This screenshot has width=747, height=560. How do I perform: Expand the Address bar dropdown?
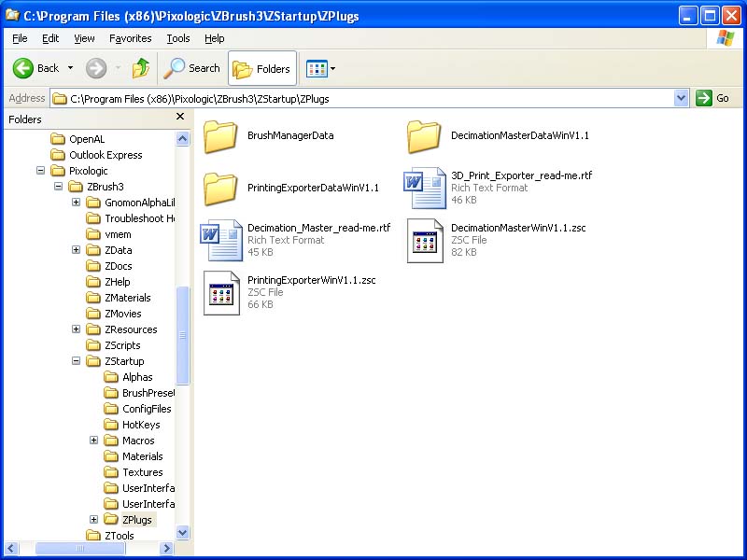[x=682, y=99]
